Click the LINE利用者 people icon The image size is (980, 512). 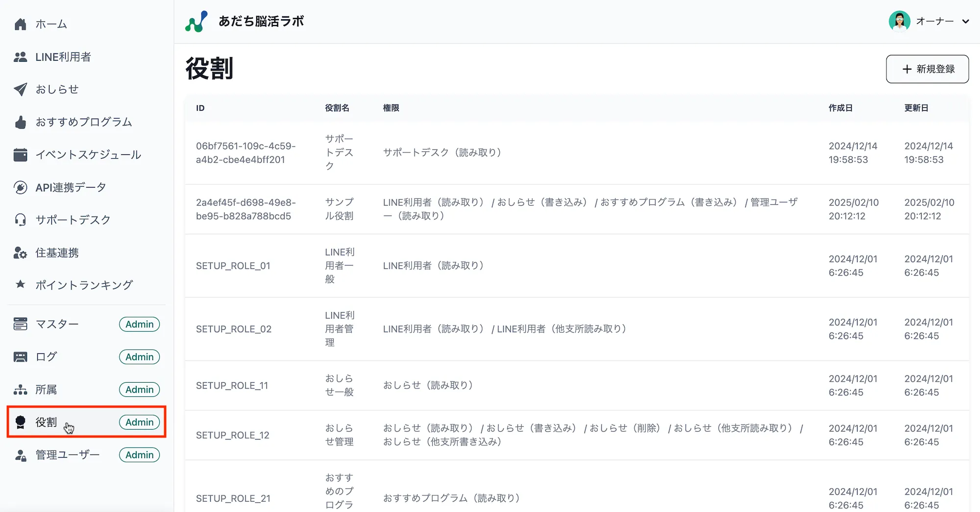point(20,57)
